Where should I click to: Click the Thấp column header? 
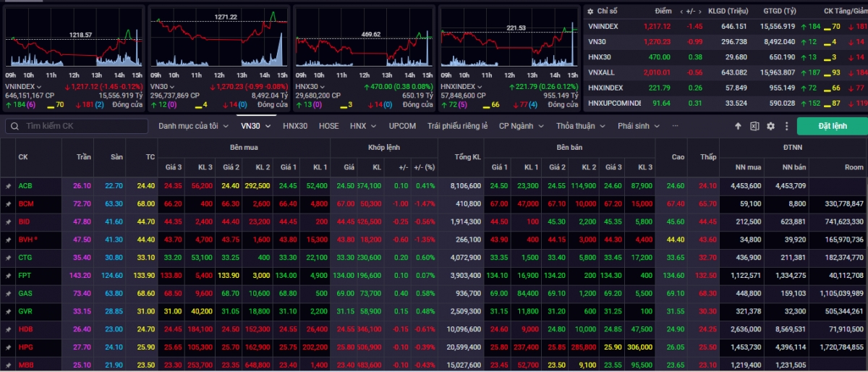707,156
